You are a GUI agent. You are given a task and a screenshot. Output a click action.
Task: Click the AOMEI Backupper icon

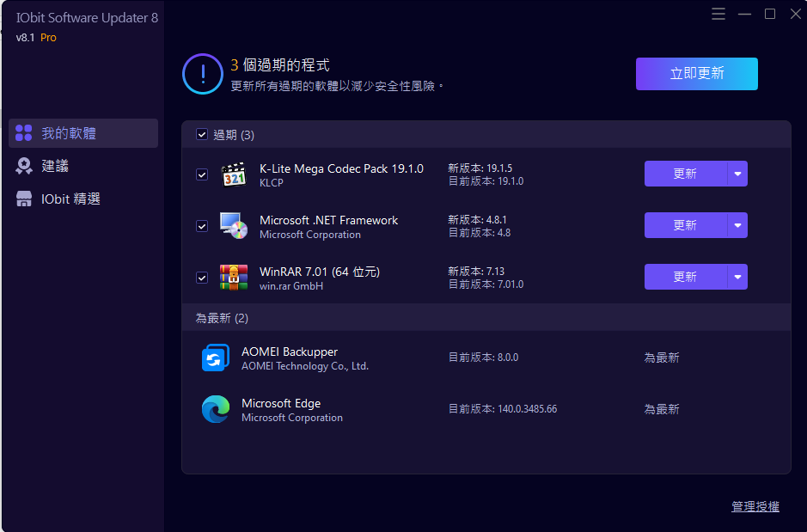point(216,358)
